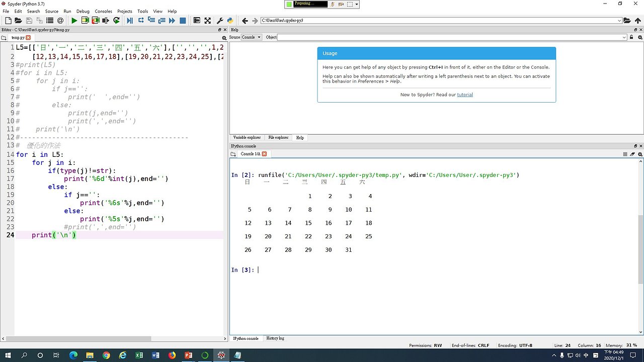The image size is (644, 362).
Task: Open the Source menu
Action: [x=52, y=11]
